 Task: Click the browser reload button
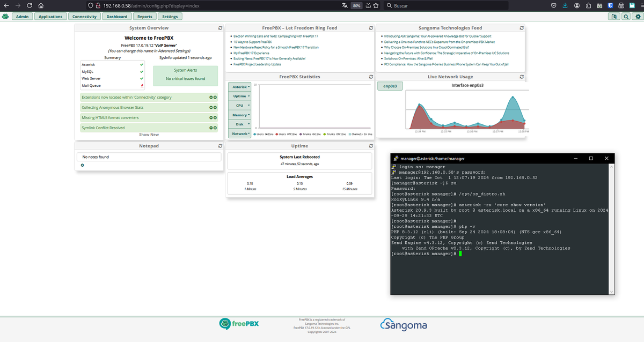click(x=29, y=5)
